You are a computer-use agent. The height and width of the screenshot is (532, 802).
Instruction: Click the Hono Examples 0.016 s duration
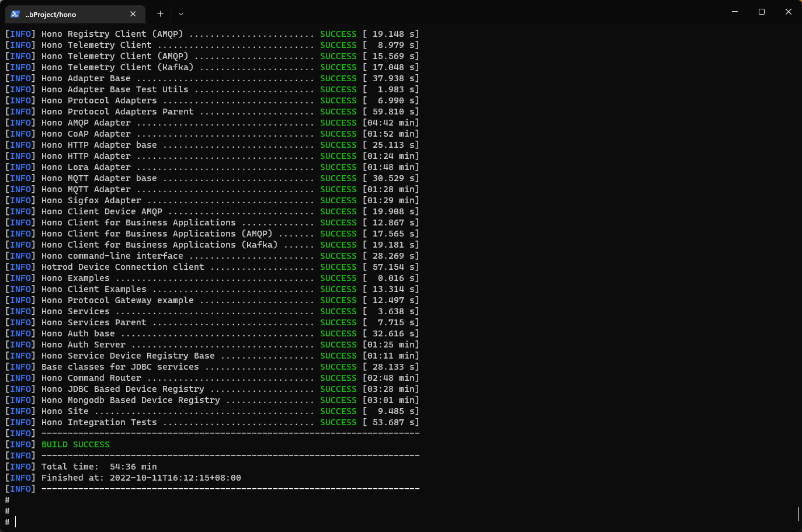point(391,278)
